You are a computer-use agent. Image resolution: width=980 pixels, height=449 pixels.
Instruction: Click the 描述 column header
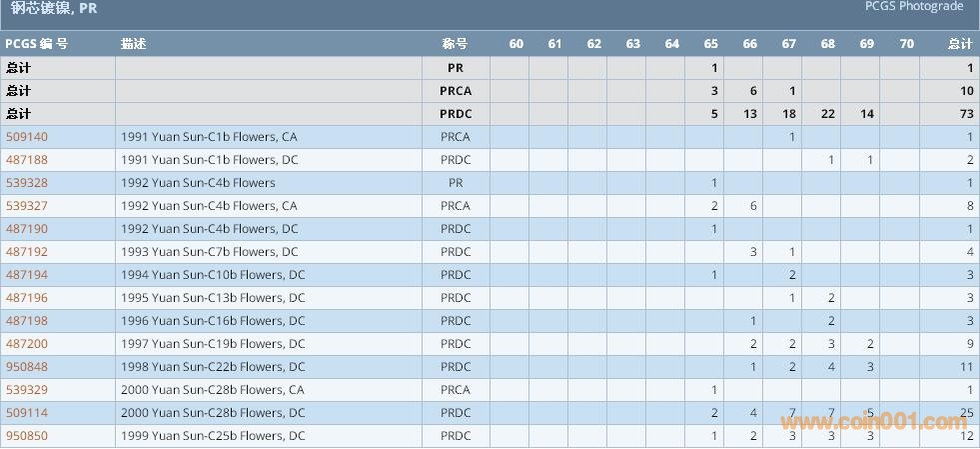(x=133, y=44)
